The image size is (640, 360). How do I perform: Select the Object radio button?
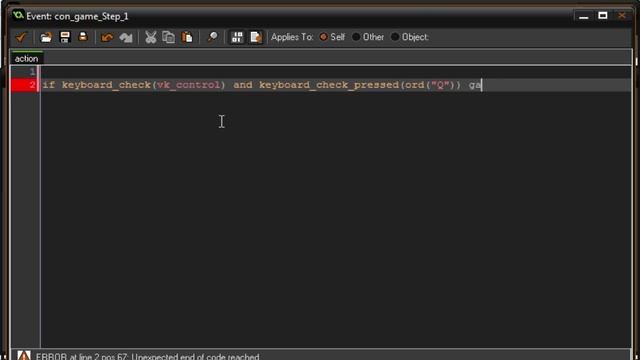coord(395,37)
